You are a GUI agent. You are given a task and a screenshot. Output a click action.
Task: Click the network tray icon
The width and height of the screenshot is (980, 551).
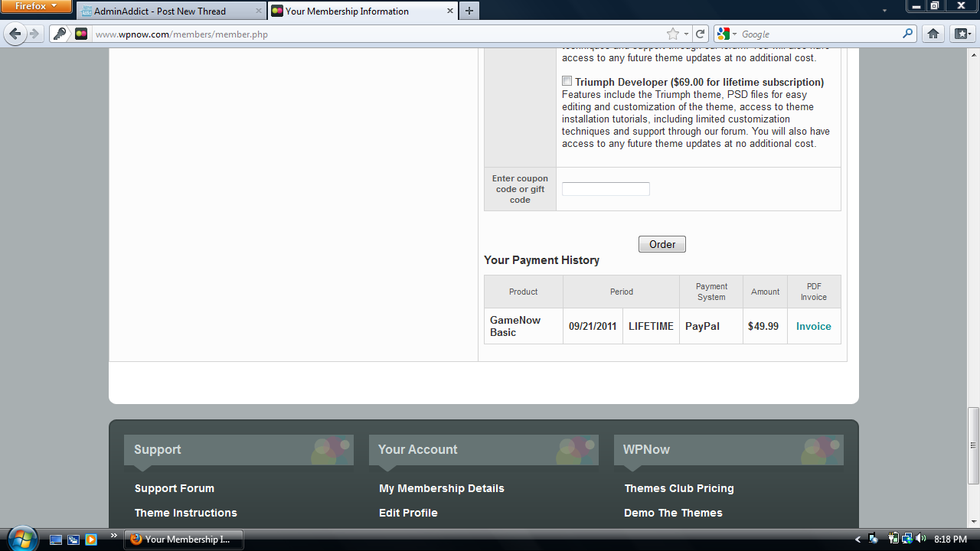click(907, 539)
